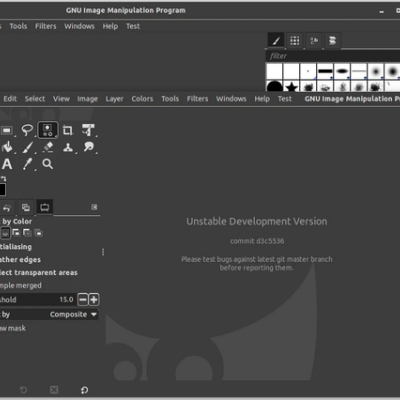Image resolution: width=400 pixels, height=400 pixels.
Task: Choose the black rectangle bar brush
Action: pyautogui.click(x=325, y=71)
